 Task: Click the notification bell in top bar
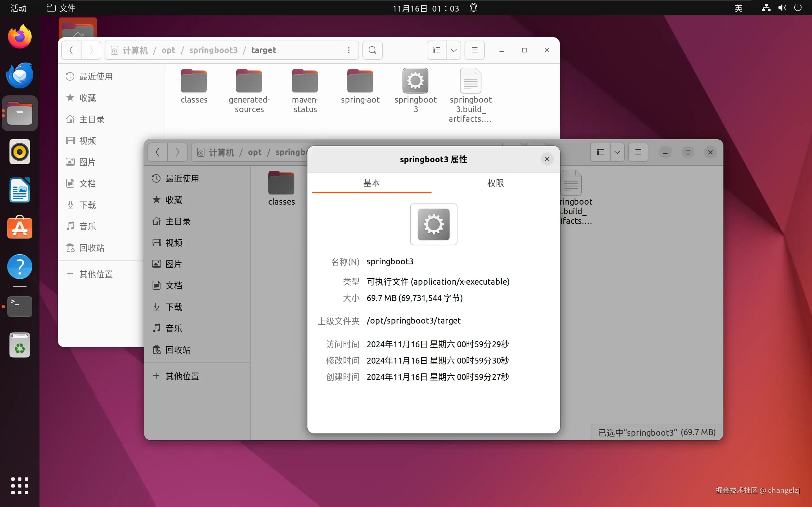[x=473, y=8]
